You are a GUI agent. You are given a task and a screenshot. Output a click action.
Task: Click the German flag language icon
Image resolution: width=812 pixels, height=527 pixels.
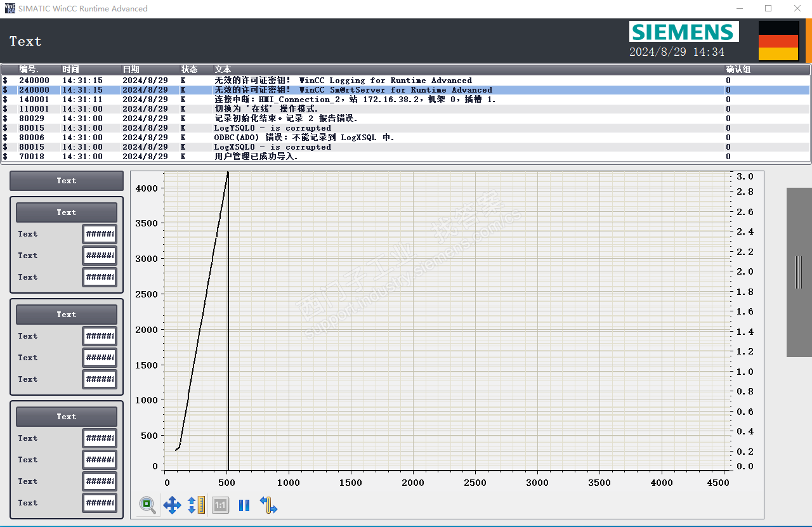point(778,41)
